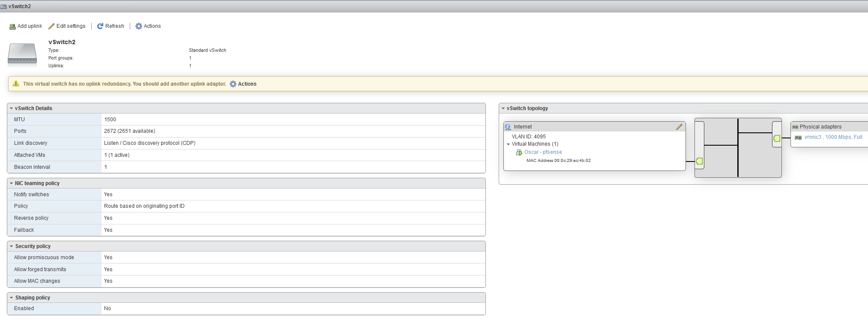
Task: Open the vmnic3 physical adapter link
Action: (x=812, y=137)
